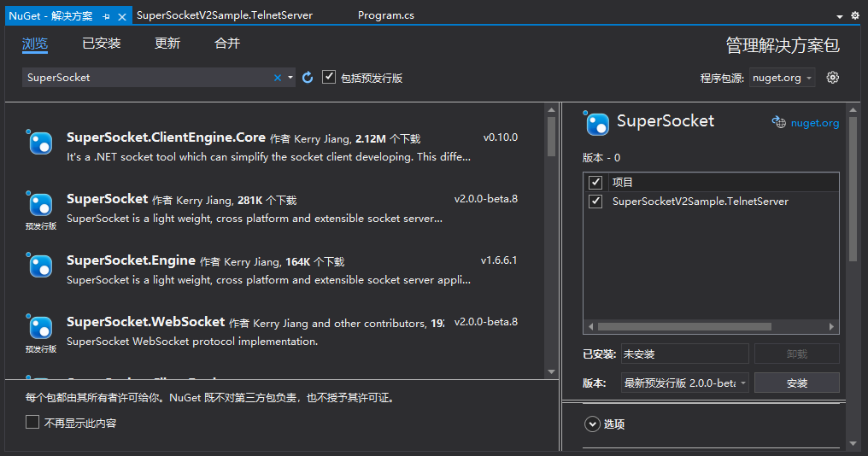Viewport: 868px width, 456px height.
Task: Select SuperSocket.Engine package icon
Action: pos(40,265)
